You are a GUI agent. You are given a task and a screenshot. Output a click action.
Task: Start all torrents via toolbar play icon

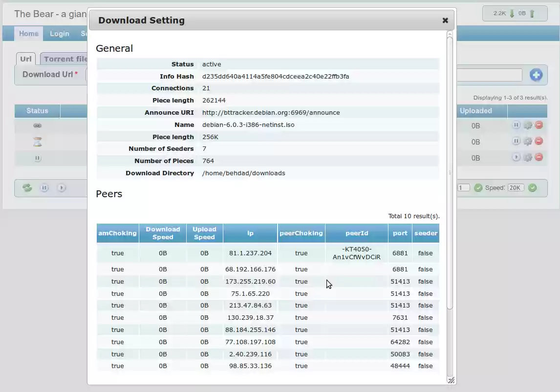point(61,187)
